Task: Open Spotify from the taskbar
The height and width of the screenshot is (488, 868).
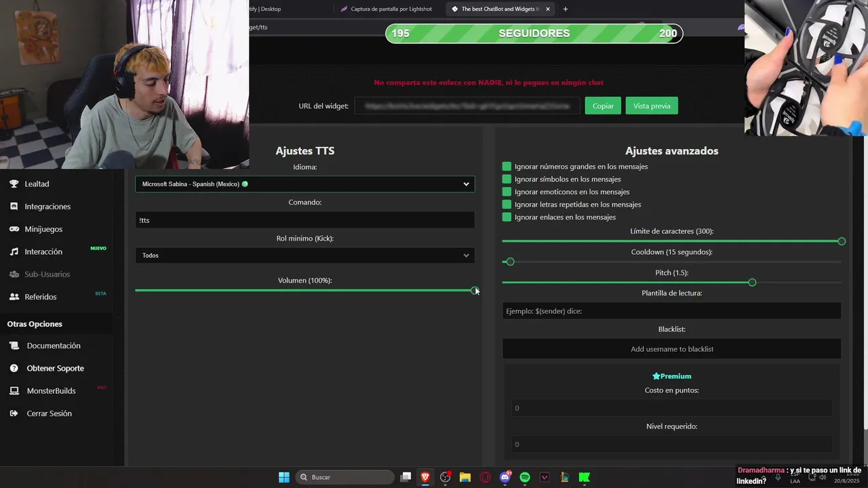Action: (x=525, y=477)
